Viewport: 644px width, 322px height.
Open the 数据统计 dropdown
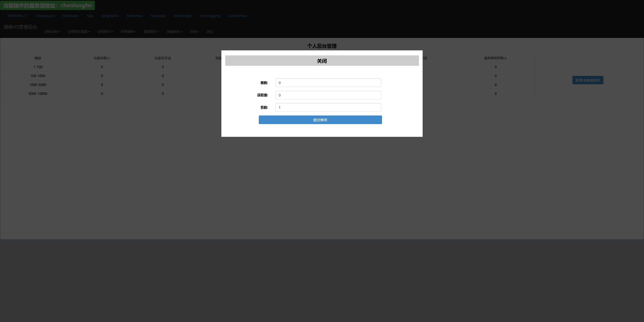pos(151,32)
